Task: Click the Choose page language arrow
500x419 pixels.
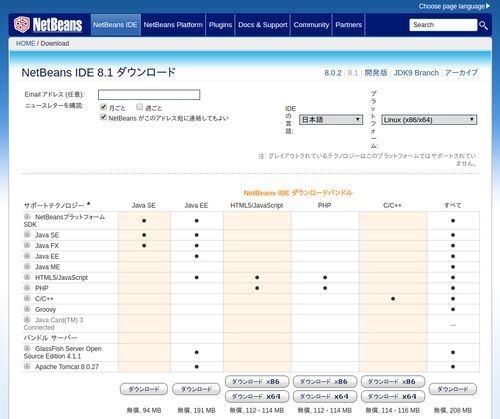Action: point(488,6)
